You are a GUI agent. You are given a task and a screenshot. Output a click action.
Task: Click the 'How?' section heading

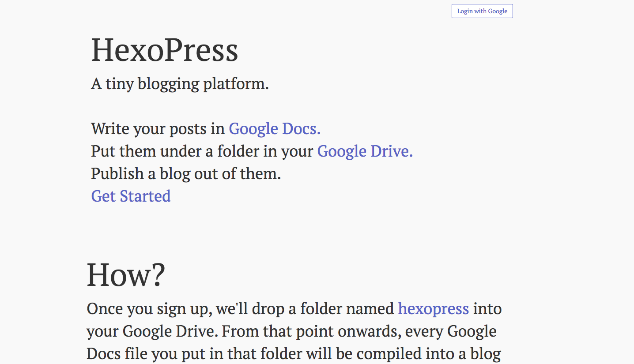tap(126, 275)
